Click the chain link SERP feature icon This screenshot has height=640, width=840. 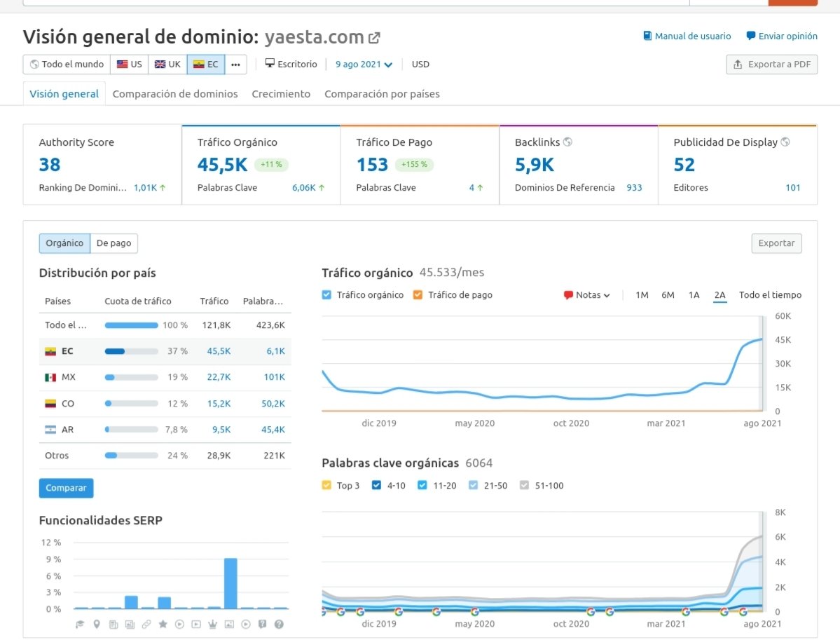146,624
